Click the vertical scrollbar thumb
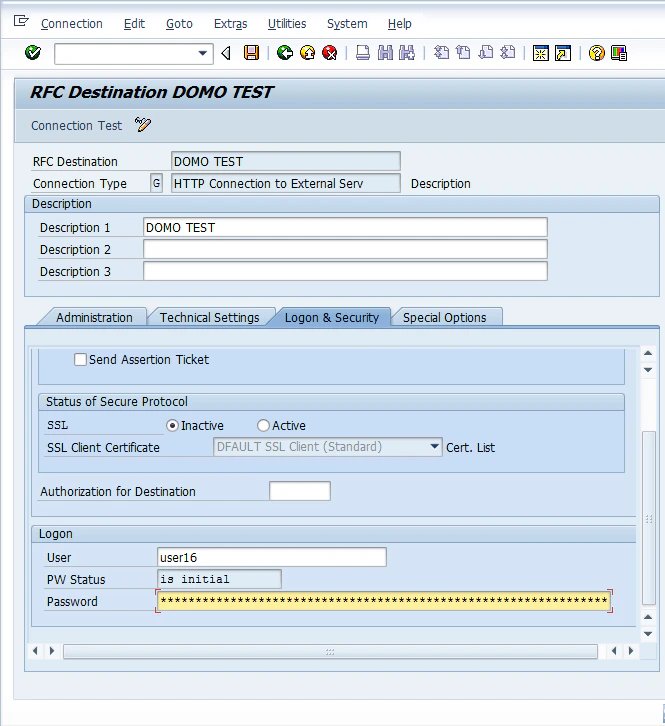The height and width of the screenshot is (726, 665). click(x=649, y=518)
